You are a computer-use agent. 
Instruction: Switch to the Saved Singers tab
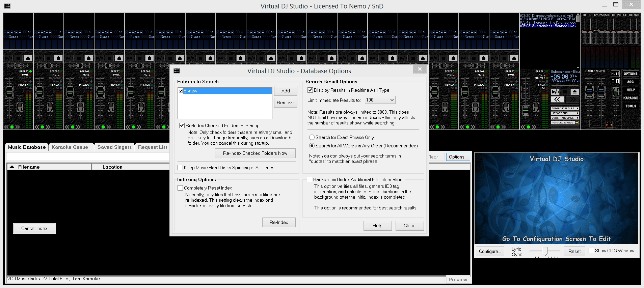click(114, 147)
